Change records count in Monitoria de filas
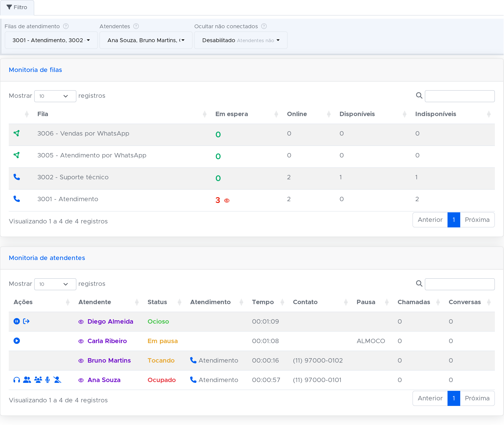Image resolution: width=504 pixels, height=425 pixels. (55, 96)
